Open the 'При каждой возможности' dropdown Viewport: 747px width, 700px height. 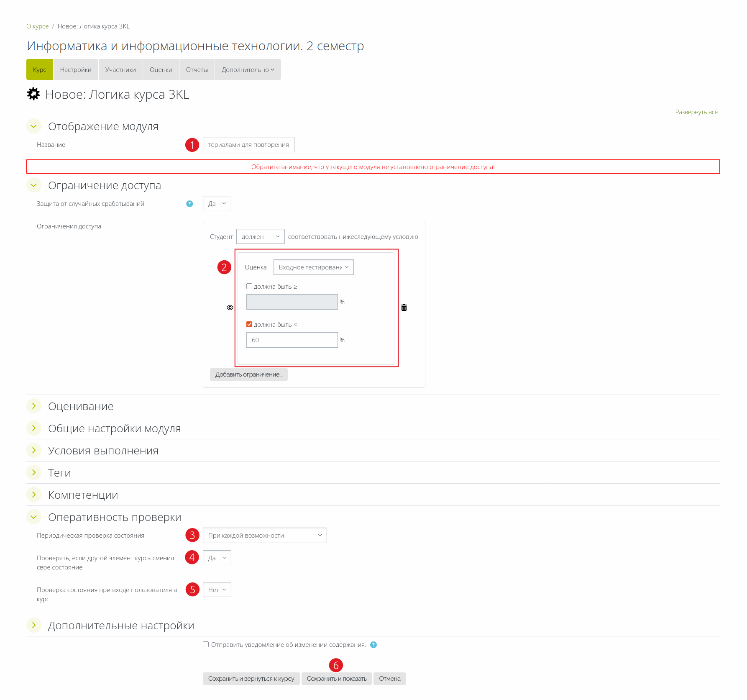click(x=264, y=536)
